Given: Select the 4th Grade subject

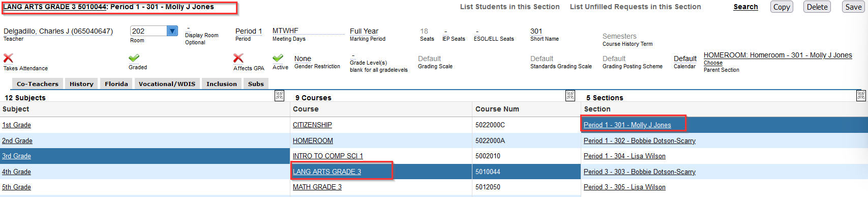Looking at the screenshot, I should 16,172.
